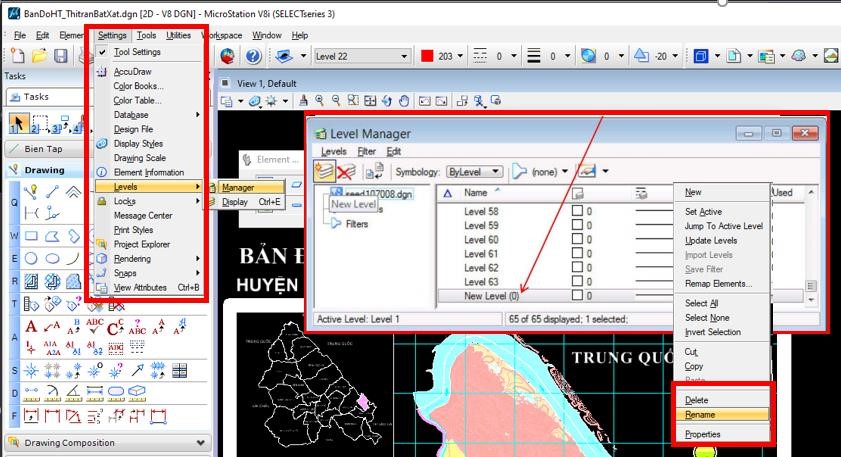841x457 pixels.
Task: Toggle the checkbox for Level 61
Action: coord(577,254)
